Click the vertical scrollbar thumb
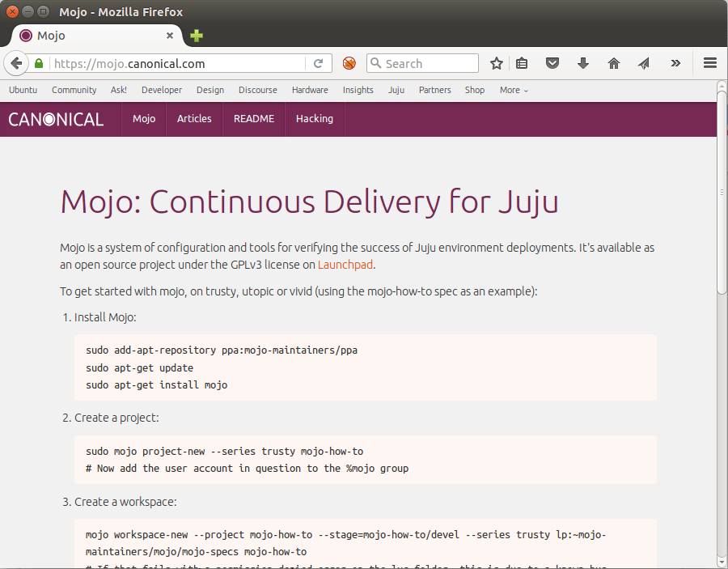 [722, 193]
